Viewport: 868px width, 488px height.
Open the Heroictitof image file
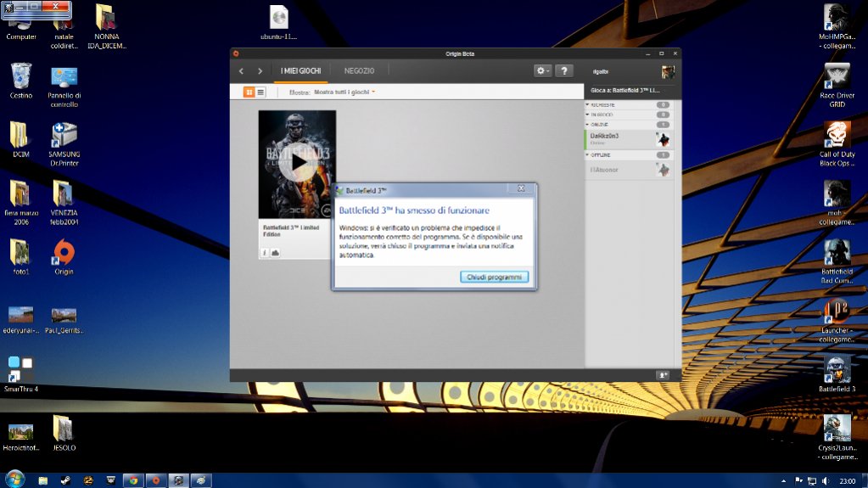click(x=21, y=436)
